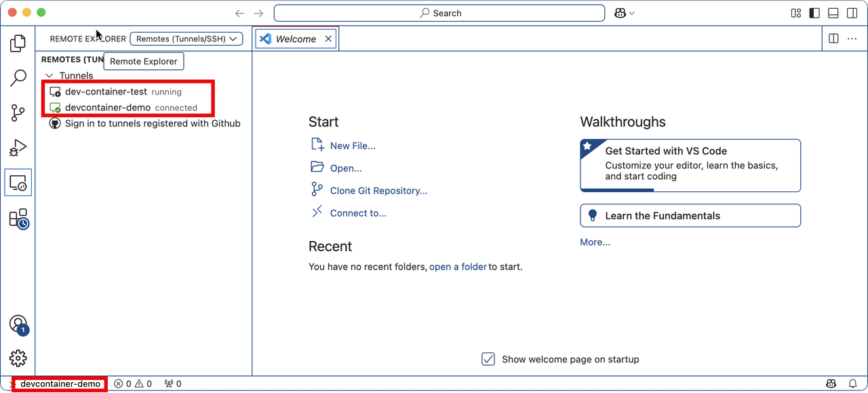Open the notifications bell
The image size is (868, 393).
(x=853, y=384)
